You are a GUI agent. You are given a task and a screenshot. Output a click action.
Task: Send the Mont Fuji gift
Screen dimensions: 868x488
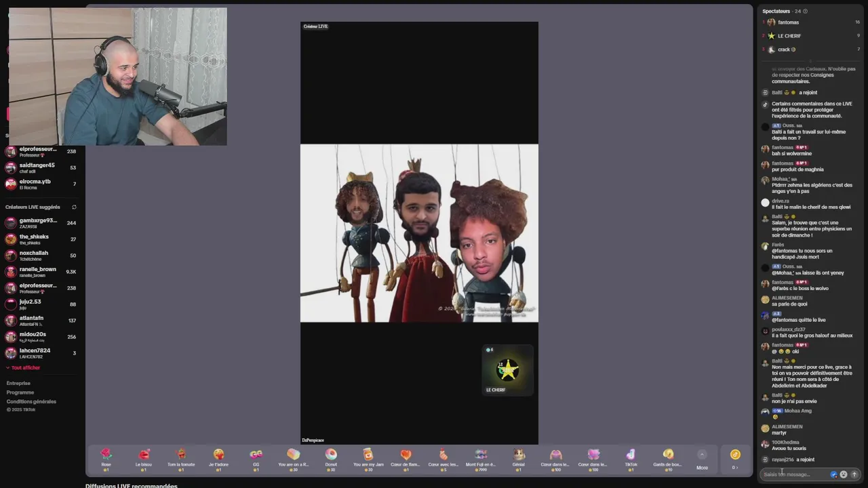click(x=481, y=459)
